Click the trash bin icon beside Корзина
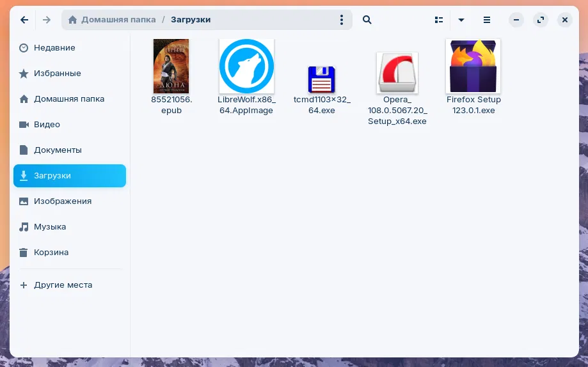 pyautogui.click(x=24, y=253)
